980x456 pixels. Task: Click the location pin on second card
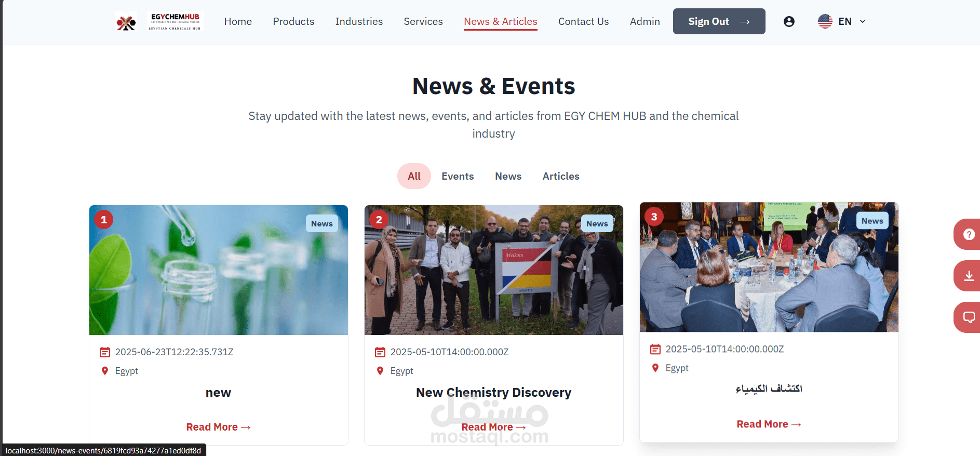pos(380,371)
